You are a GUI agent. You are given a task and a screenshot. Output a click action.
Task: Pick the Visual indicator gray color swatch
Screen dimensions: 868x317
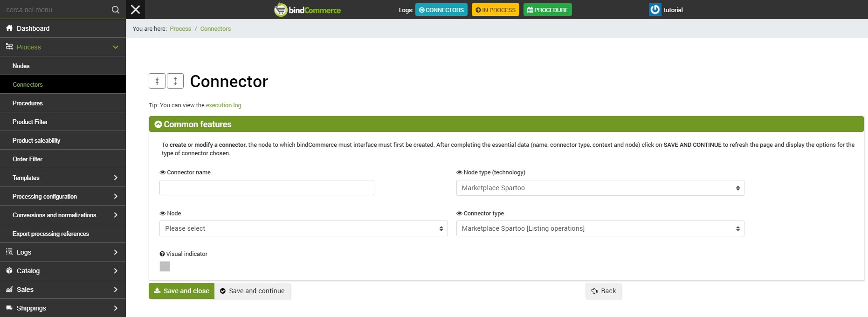click(165, 266)
